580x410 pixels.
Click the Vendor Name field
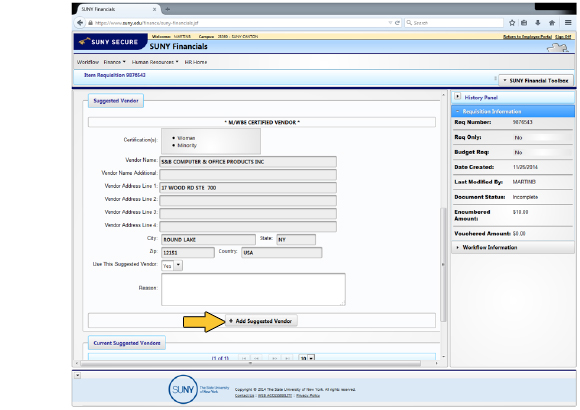tap(248, 162)
